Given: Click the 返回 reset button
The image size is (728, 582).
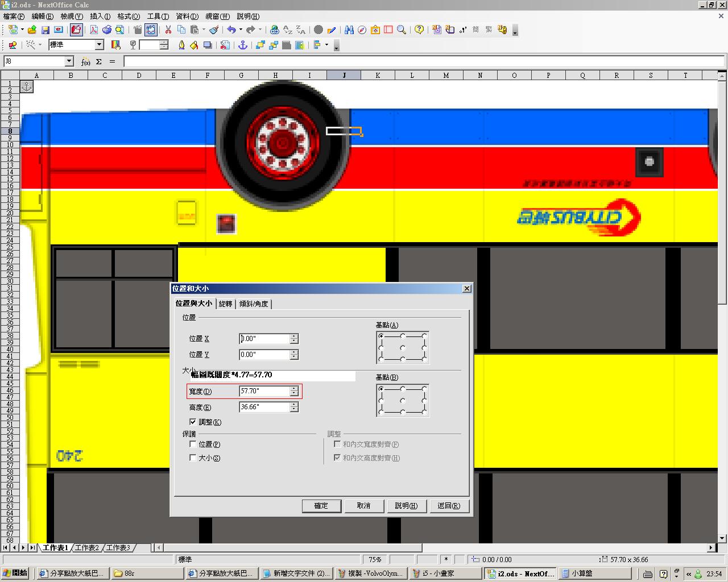Looking at the screenshot, I should tap(449, 506).
